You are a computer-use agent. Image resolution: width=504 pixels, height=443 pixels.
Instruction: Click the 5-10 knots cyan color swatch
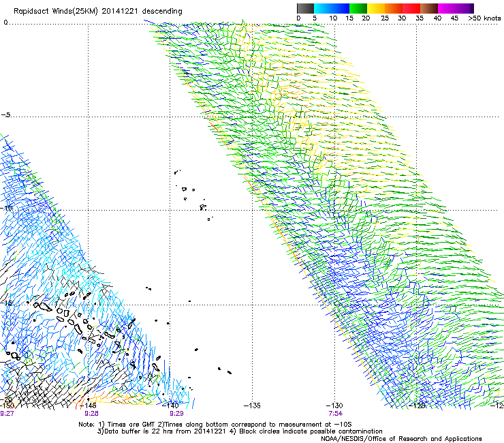[x=323, y=8]
